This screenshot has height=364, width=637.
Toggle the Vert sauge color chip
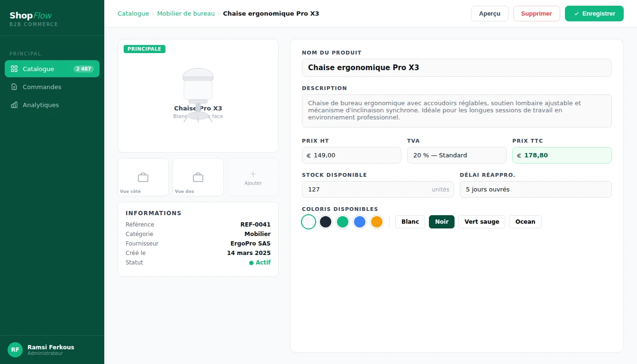point(482,222)
